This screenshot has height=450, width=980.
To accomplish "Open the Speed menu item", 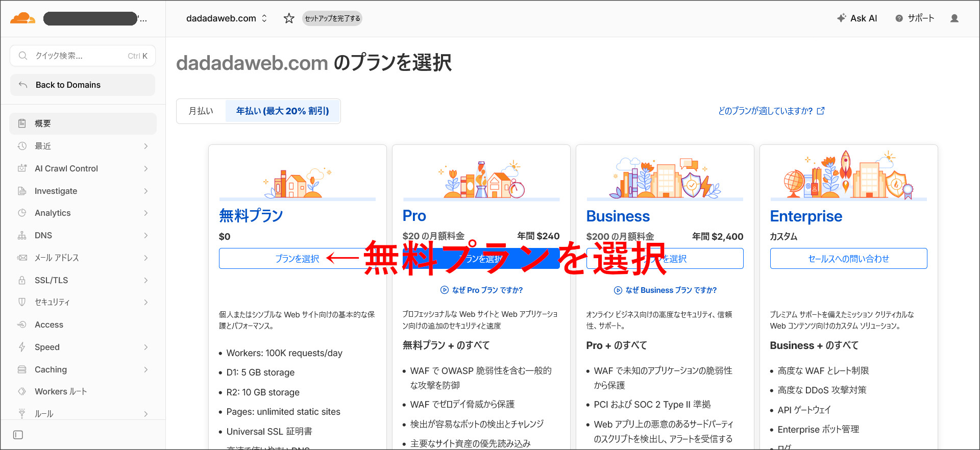I will point(83,347).
